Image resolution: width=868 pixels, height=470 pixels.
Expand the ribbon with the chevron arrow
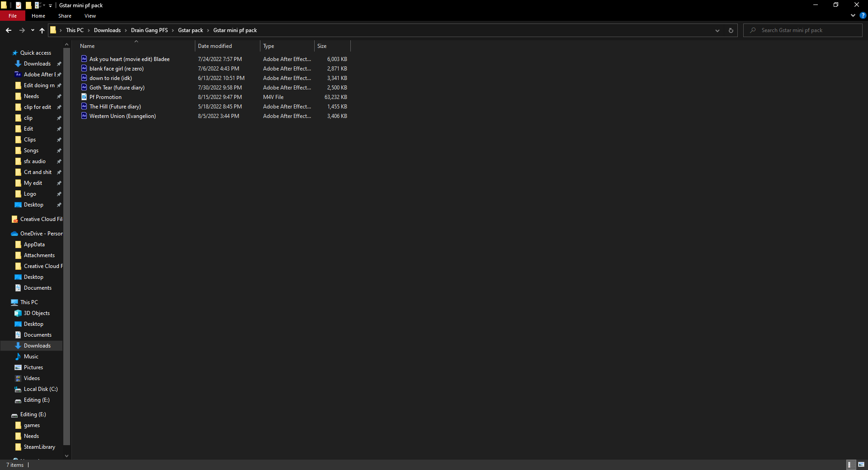853,15
